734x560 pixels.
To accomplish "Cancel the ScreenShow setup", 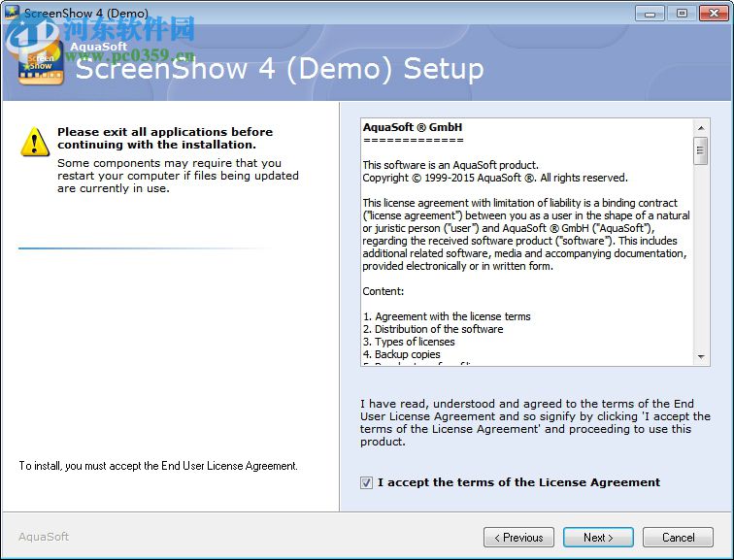I will 678,537.
